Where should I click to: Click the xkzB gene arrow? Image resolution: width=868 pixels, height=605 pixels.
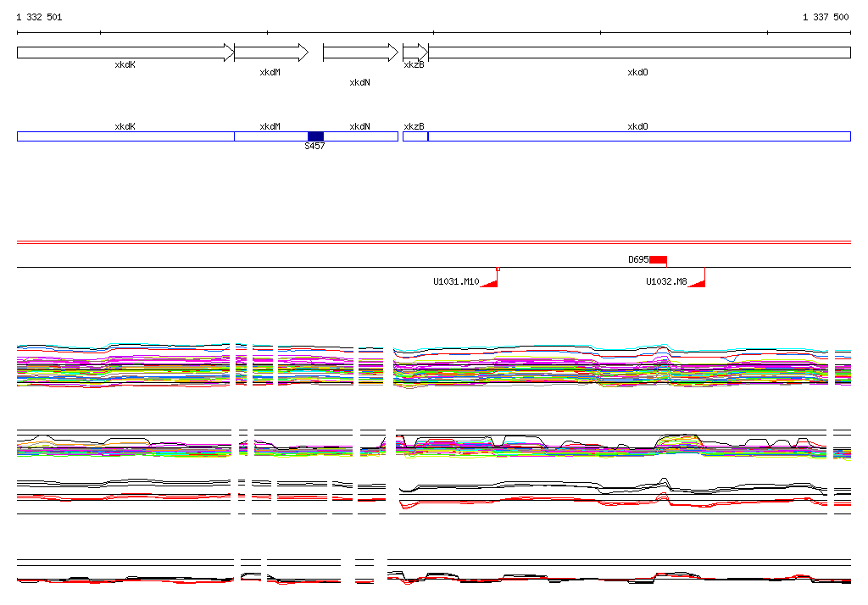coord(415,53)
